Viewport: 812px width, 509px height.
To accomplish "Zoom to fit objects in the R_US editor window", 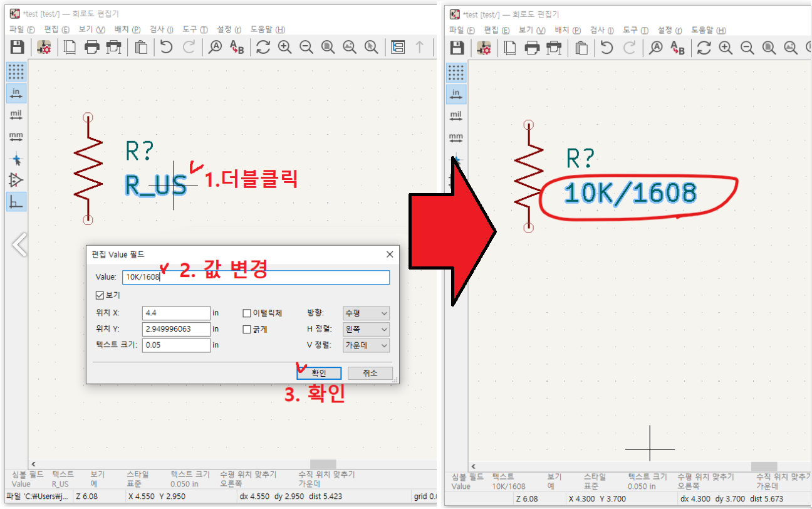I will [350, 47].
